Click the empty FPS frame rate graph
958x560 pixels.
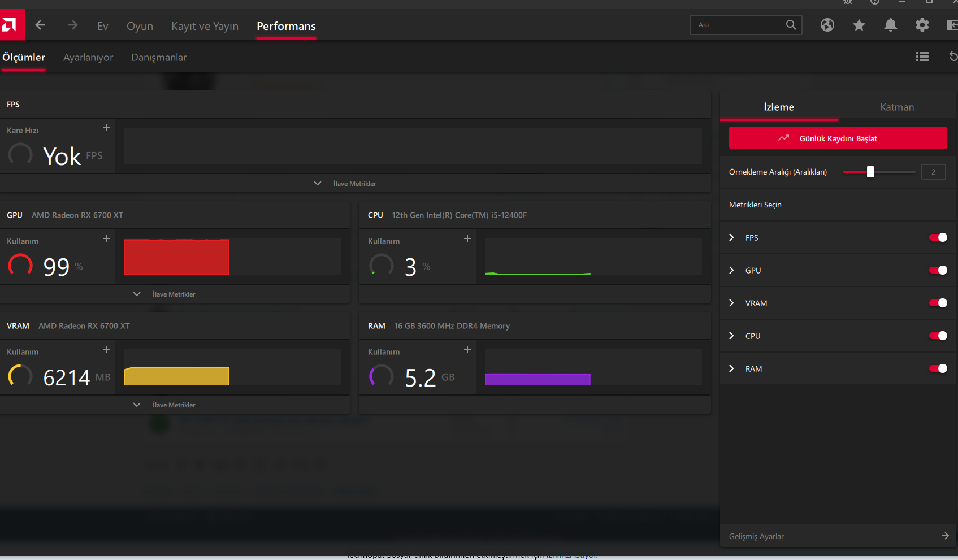tap(413, 146)
